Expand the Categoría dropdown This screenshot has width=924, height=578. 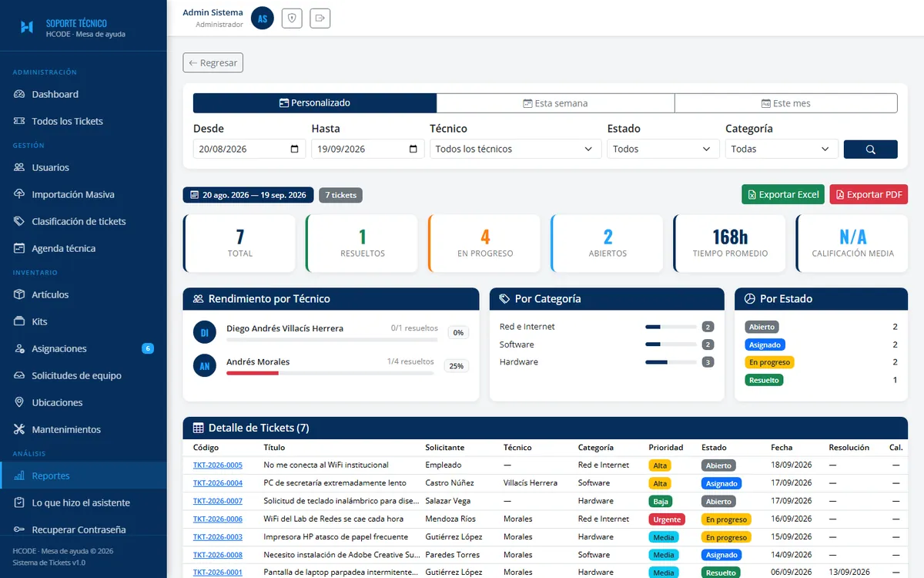pyautogui.click(x=782, y=150)
